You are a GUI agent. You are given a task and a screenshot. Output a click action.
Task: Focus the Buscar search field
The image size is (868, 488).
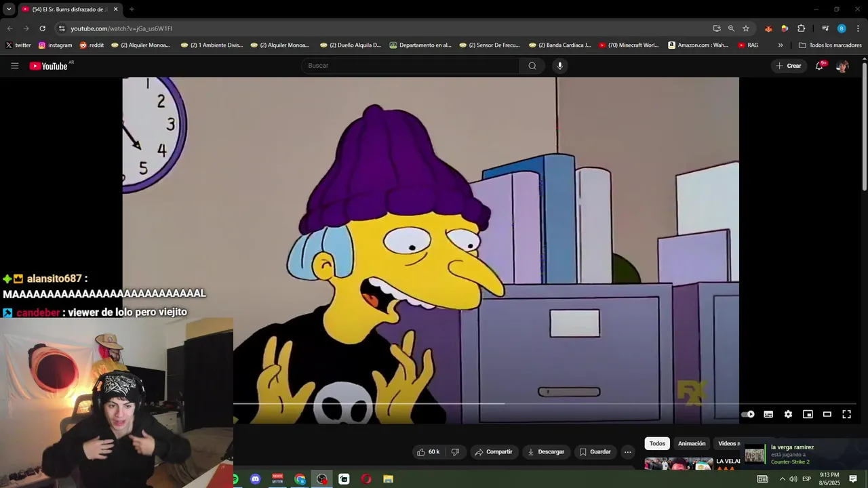click(x=410, y=66)
